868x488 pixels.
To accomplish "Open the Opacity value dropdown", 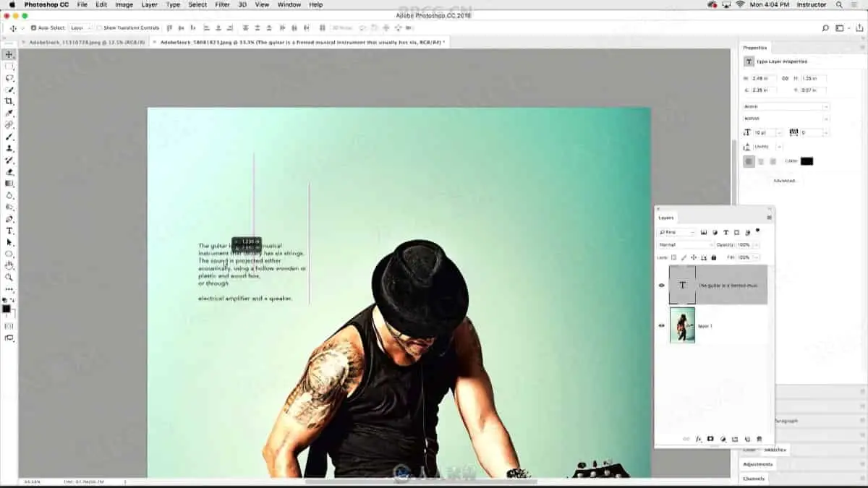I will [757, 245].
